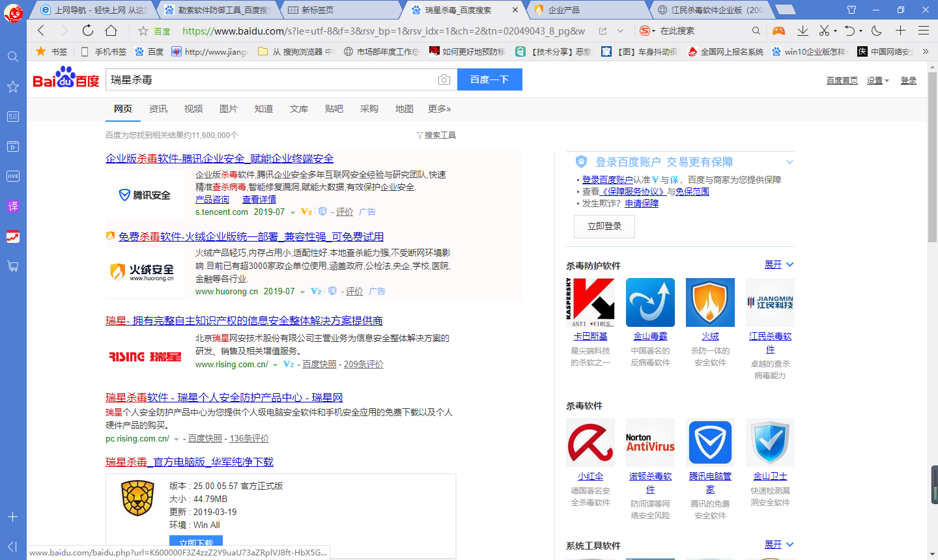Switch to the 企业产品 tab

[x=588, y=10]
